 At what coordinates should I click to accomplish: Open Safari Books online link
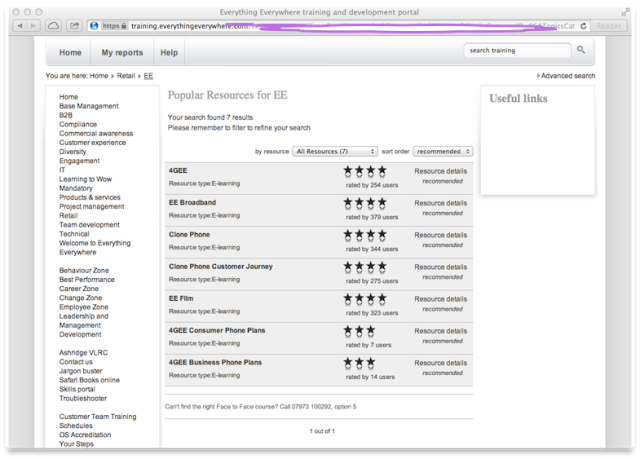point(89,380)
